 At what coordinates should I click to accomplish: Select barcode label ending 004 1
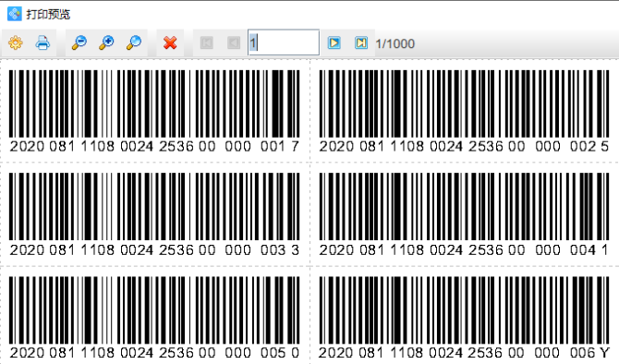(464, 214)
